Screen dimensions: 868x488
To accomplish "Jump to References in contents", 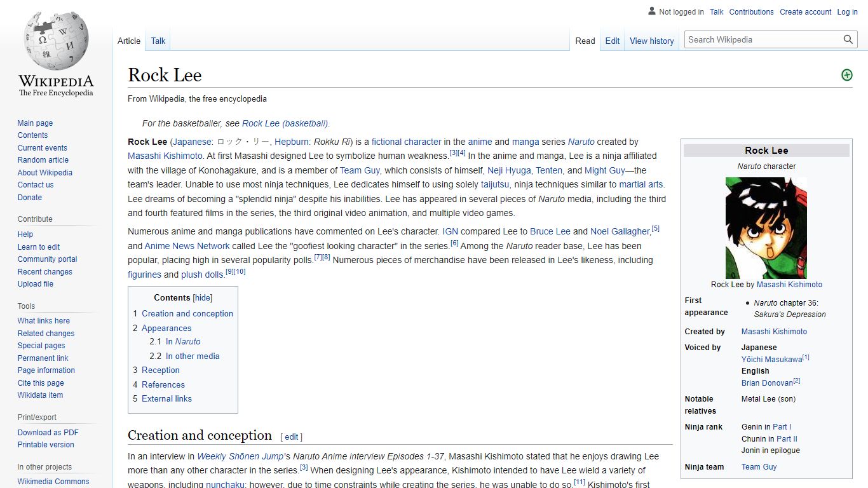I will pos(159,384).
